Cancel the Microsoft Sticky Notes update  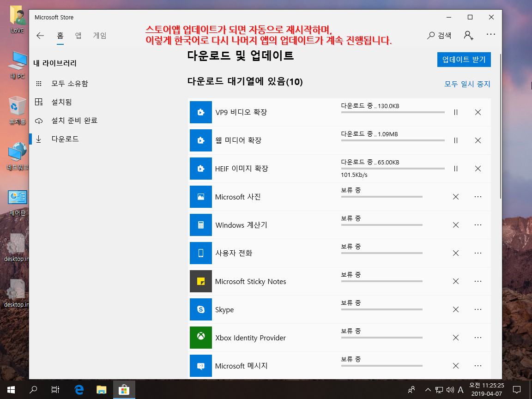(456, 281)
